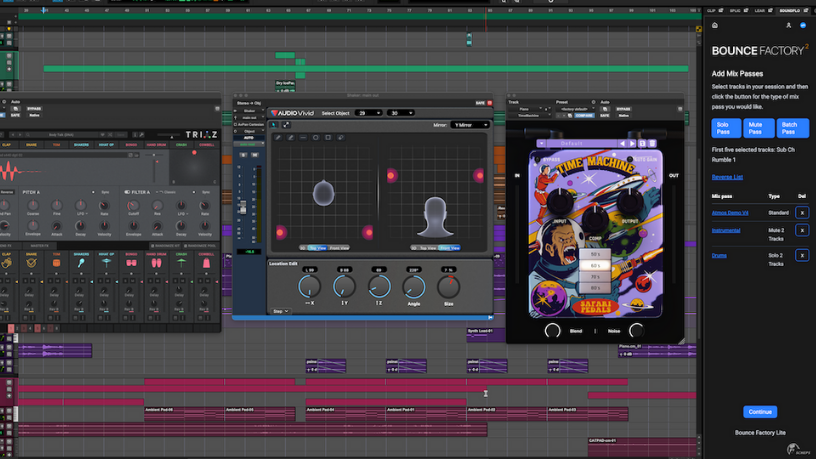Screen dimensions: 816x459
Task: Select the 70's era switch on Time Machine
Action: point(595,276)
